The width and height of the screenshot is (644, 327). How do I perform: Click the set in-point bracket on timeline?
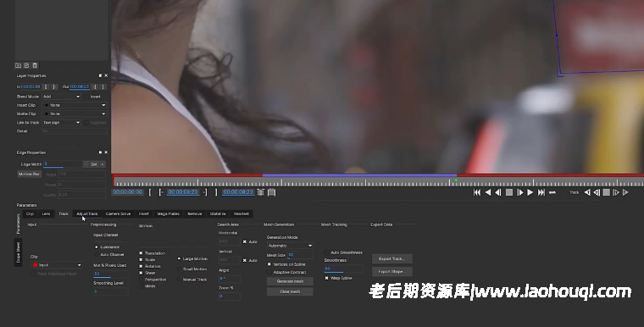tap(150, 191)
